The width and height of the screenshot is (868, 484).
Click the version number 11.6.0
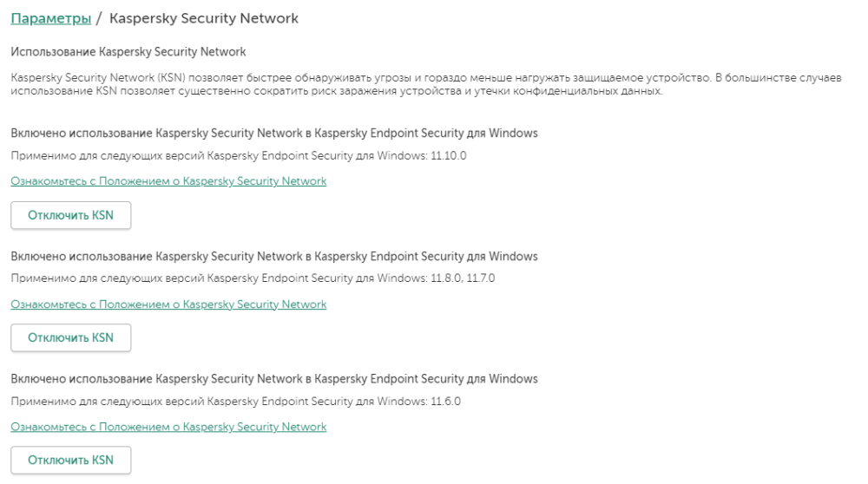(445, 402)
